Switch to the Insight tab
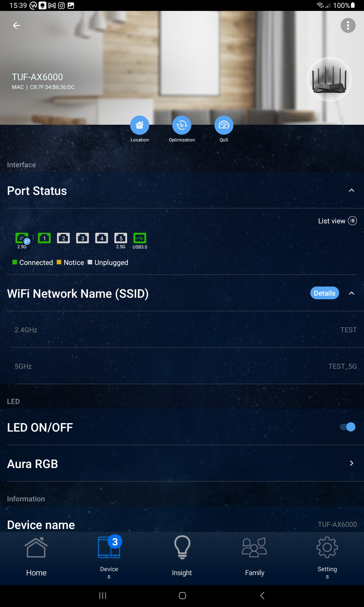This screenshot has width=364, height=607. (x=182, y=556)
